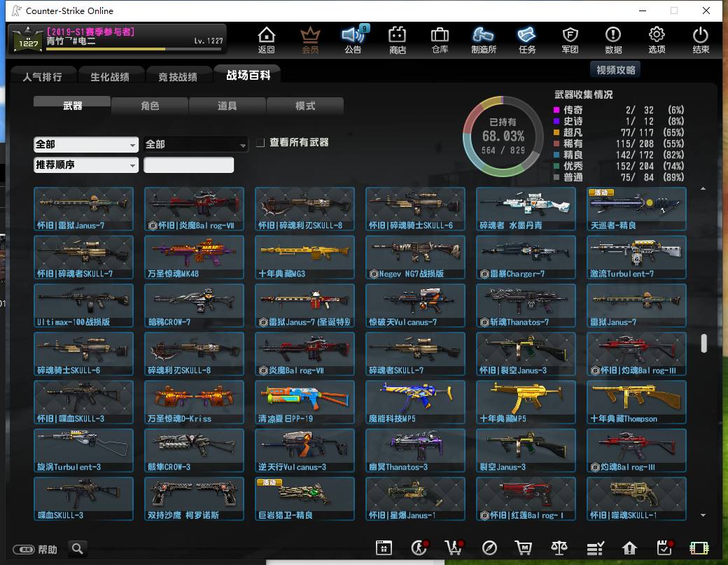
Task: Select the 天巡者-精良 weapon card
Action: (x=636, y=209)
